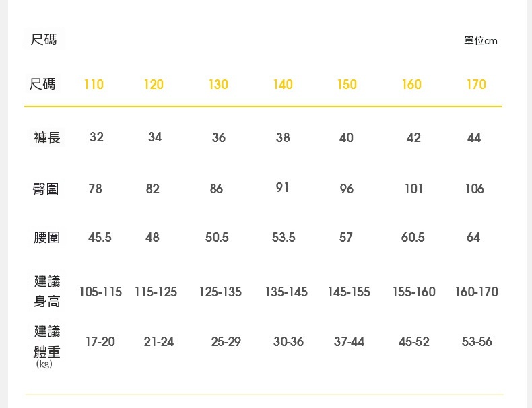Click the size 110 column header
This screenshot has width=532, height=408.
[94, 85]
